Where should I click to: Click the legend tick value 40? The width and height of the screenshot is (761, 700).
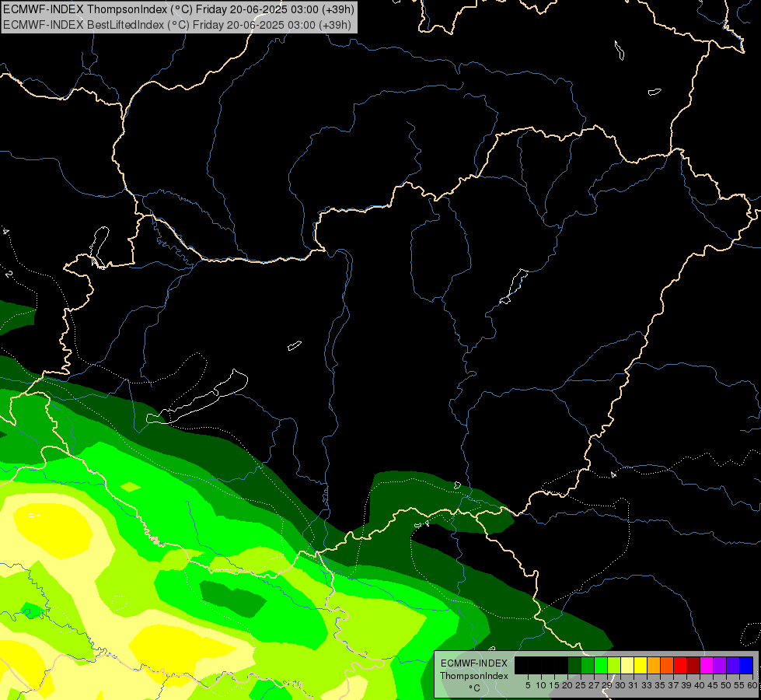pyautogui.click(x=700, y=685)
